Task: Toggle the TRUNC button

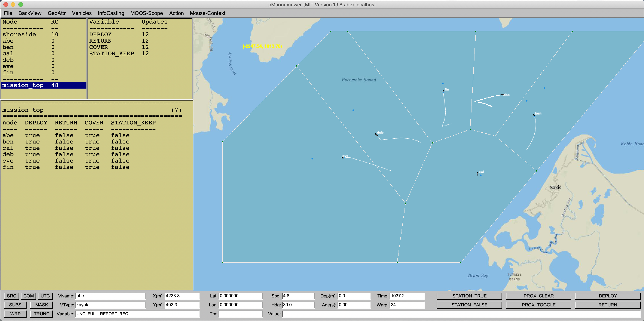Action: (42, 314)
